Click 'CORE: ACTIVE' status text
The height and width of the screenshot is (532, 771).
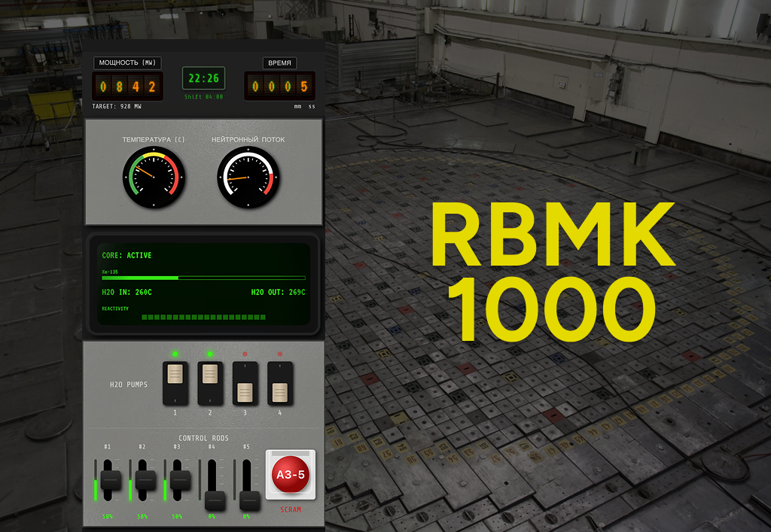(x=126, y=255)
